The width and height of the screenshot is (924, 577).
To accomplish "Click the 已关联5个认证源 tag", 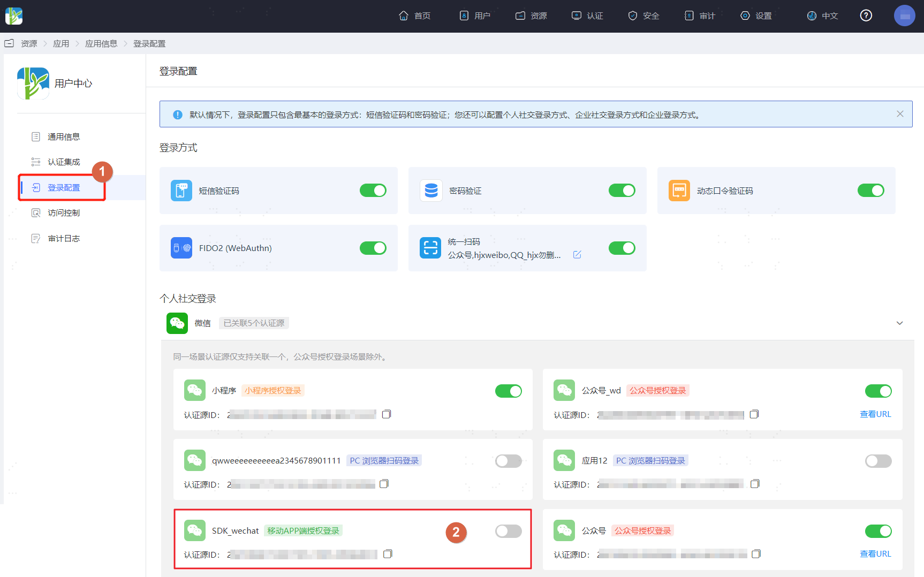I will tap(254, 323).
